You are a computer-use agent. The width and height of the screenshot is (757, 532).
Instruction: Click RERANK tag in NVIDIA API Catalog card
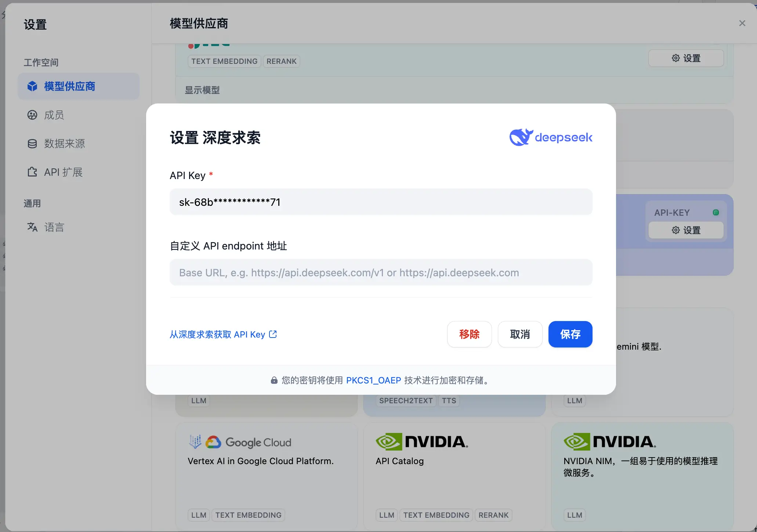(493, 515)
